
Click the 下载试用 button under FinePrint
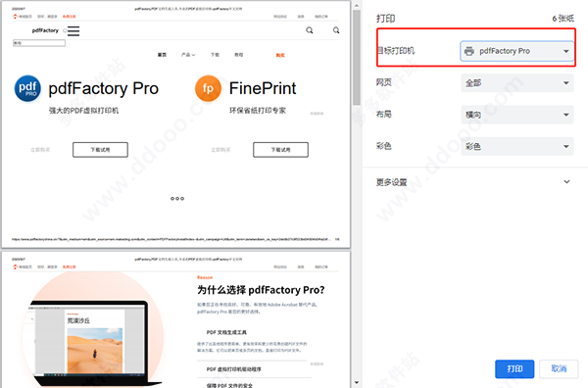[280, 150]
